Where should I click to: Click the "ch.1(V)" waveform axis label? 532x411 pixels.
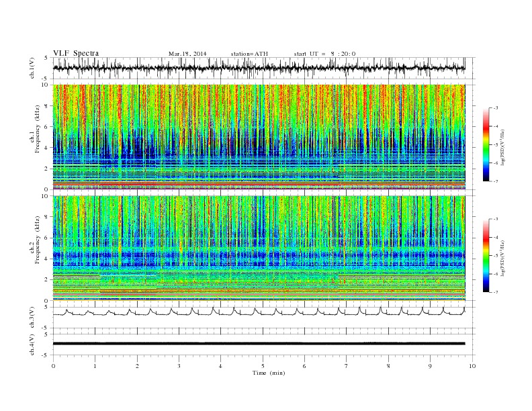pyautogui.click(x=32, y=68)
